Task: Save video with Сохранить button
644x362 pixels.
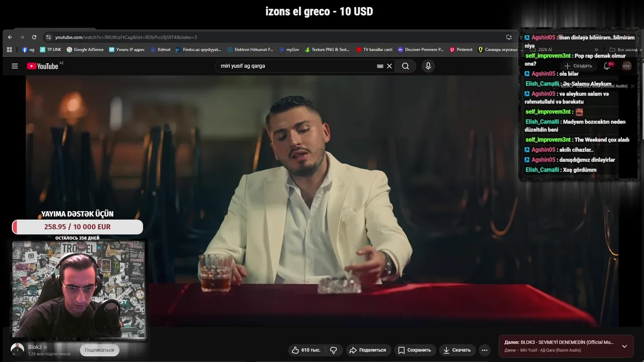Action: (415, 350)
